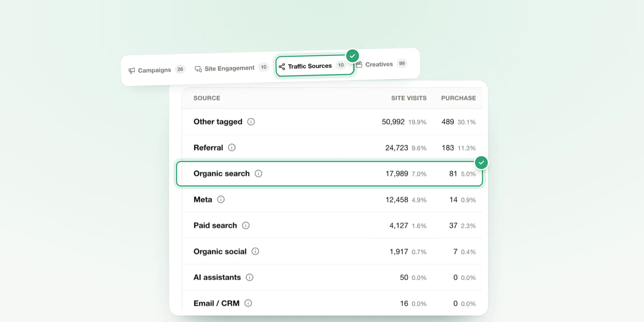This screenshot has width=644, height=322.
Task: Click the Campaigns megaphone icon
Action: coord(131,71)
